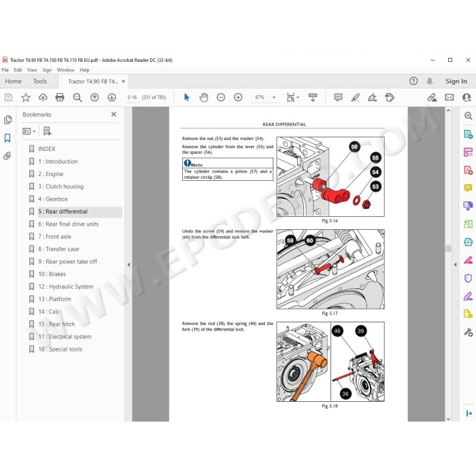Jump to bookmark 10 : Brakes
The width and height of the screenshot is (476, 476).
click(52, 274)
